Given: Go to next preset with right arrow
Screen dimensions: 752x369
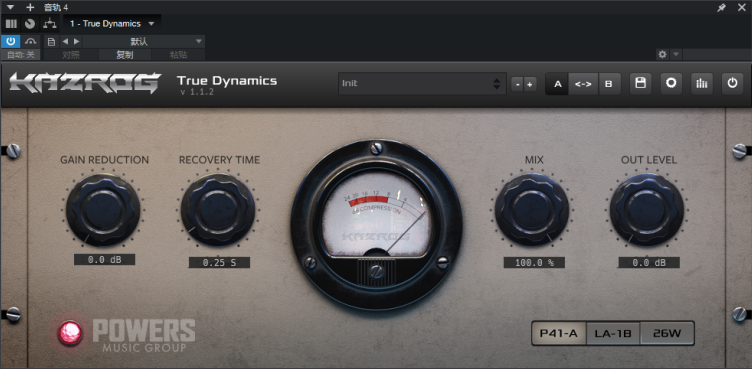Looking at the screenshot, I should tap(76, 41).
